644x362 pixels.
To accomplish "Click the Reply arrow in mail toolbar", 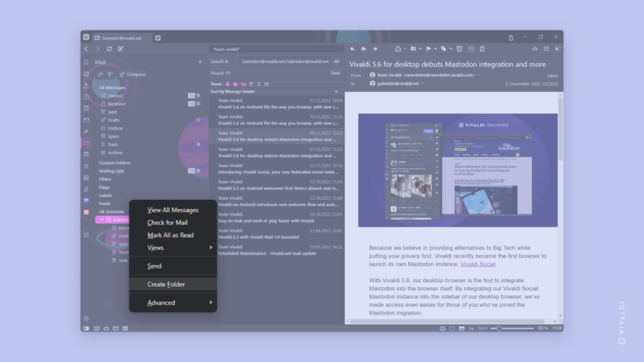I will [352, 49].
